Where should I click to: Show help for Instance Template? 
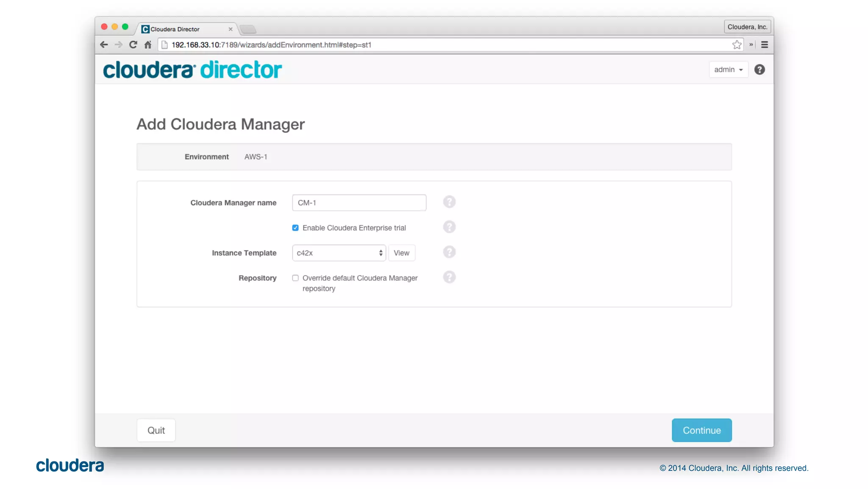[449, 252]
